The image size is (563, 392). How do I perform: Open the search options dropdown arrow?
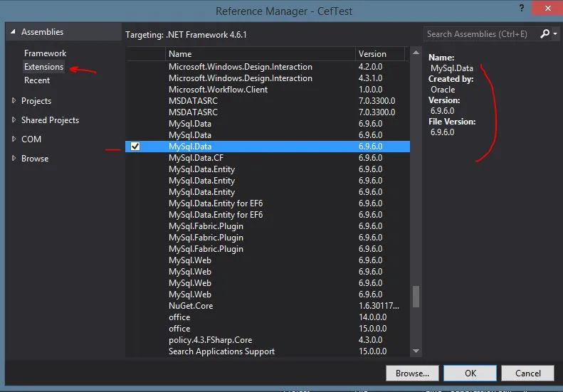[555, 33]
